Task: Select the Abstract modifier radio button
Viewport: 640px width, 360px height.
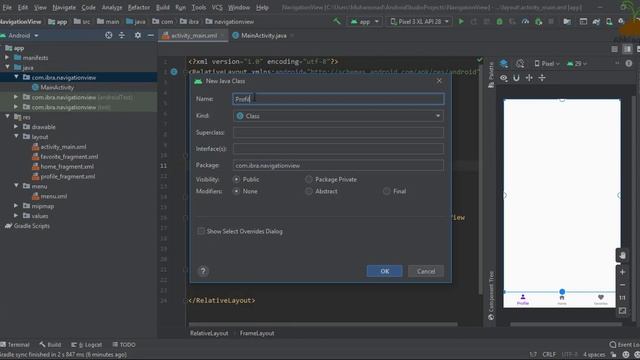Action: (309, 191)
